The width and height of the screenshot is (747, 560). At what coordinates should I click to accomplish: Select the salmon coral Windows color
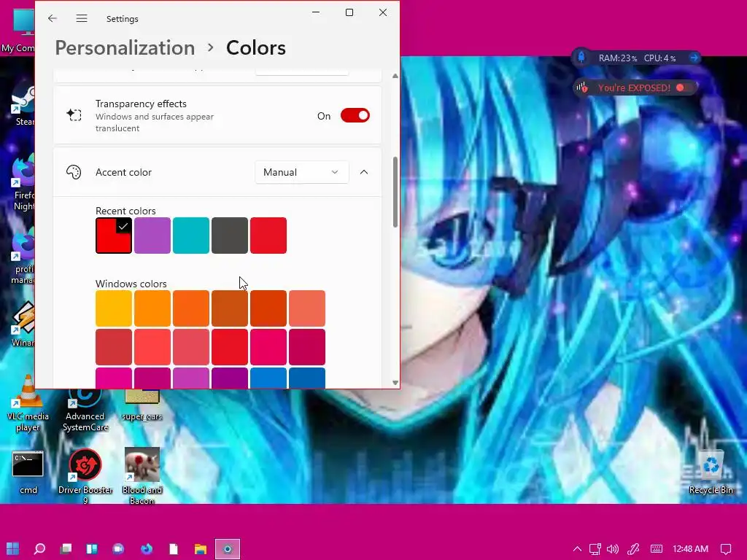pyautogui.click(x=307, y=308)
